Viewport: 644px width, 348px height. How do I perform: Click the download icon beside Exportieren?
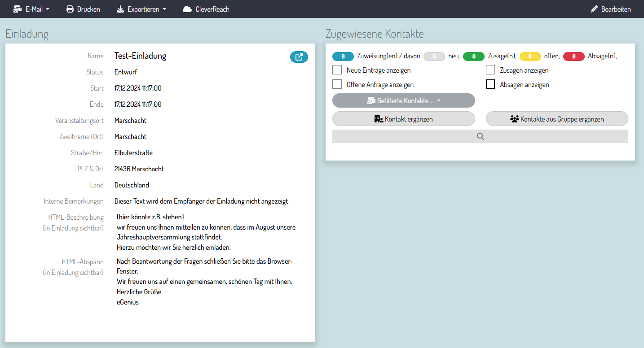pos(120,9)
